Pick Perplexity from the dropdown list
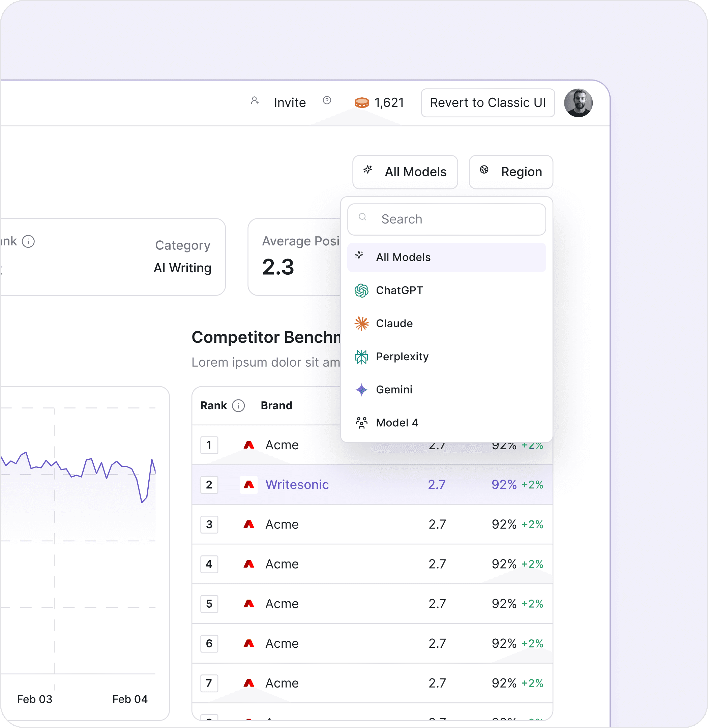Viewport: 708px width, 728px height. [402, 357]
